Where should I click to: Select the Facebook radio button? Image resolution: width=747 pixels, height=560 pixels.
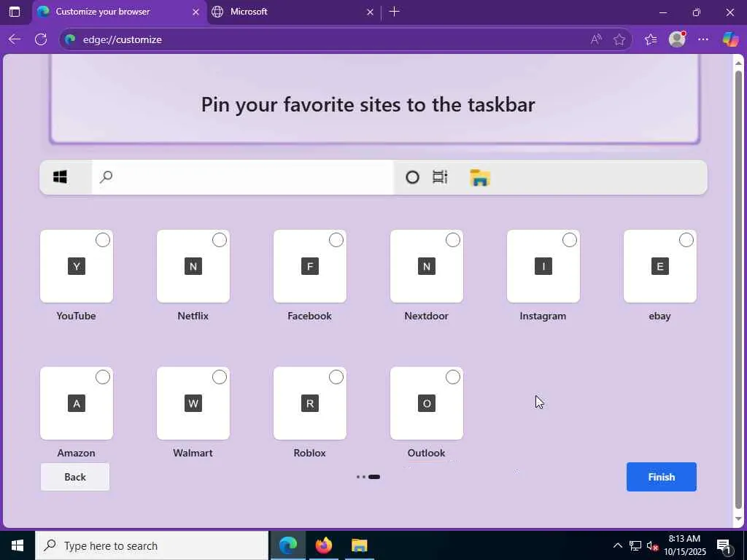336,240
